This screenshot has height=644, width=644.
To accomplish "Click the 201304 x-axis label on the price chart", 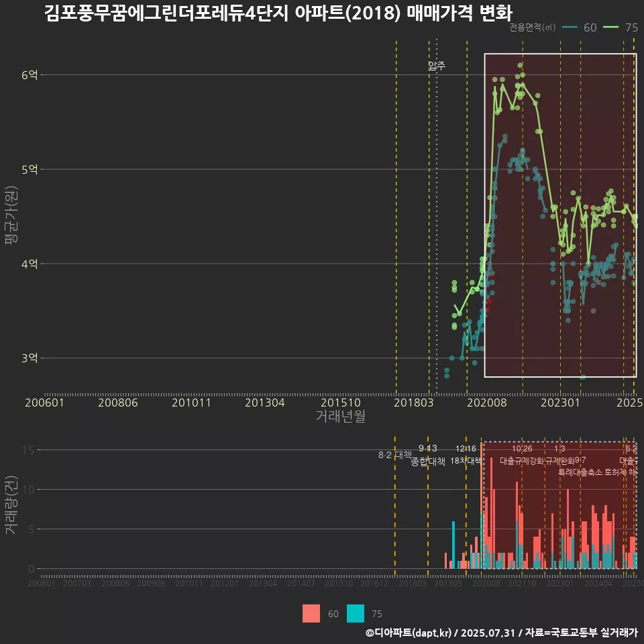I will [x=265, y=402].
